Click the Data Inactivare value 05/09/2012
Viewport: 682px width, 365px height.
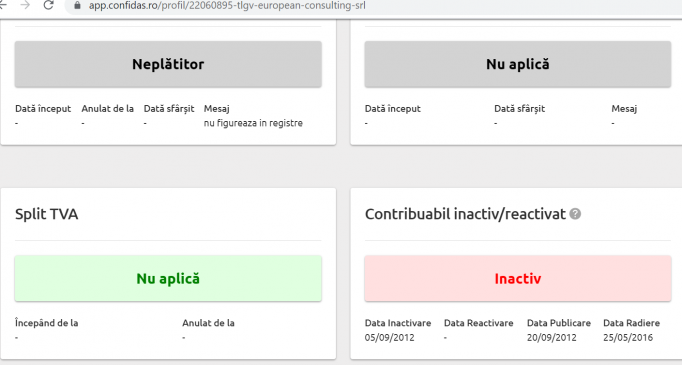pos(390,338)
